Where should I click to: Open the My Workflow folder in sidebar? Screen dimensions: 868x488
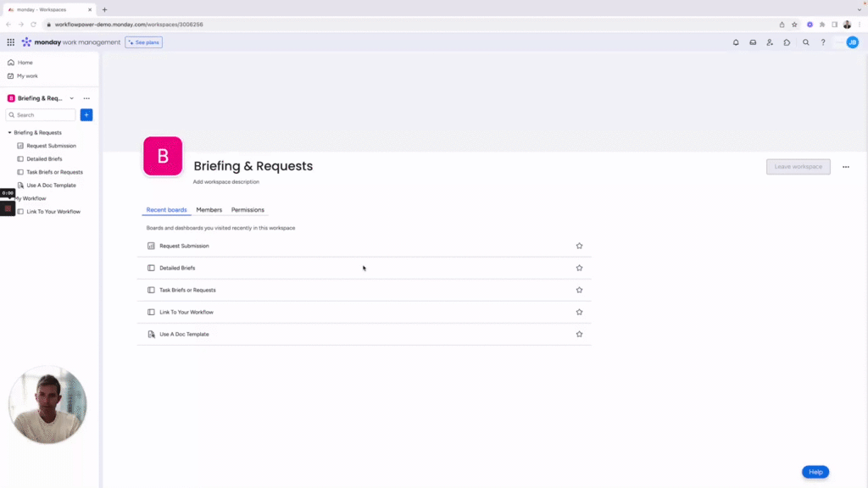(31, 198)
